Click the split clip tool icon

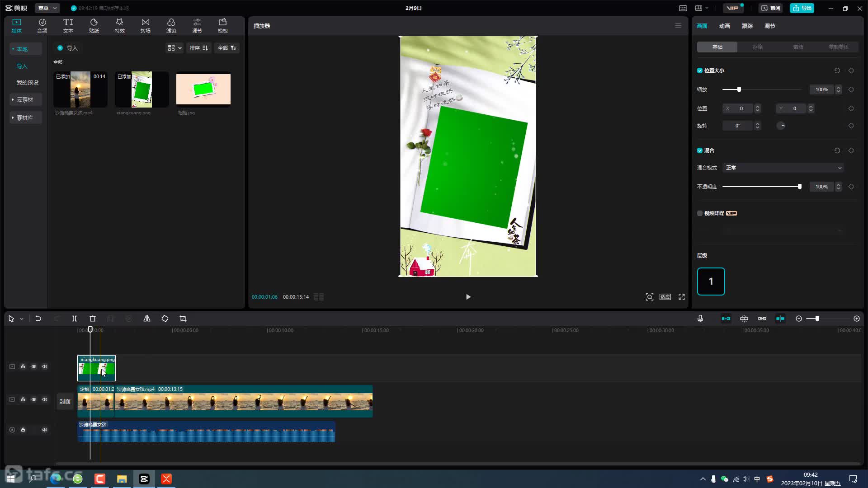coord(75,319)
